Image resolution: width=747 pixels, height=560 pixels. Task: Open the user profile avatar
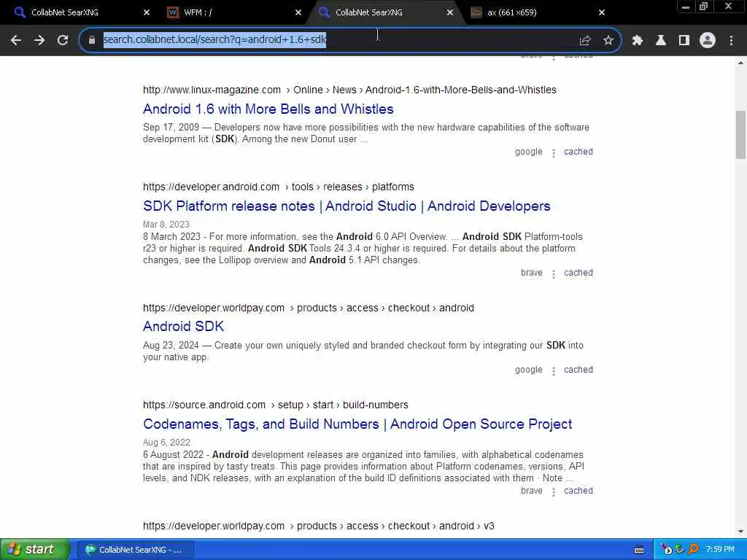(x=708, y=40)
